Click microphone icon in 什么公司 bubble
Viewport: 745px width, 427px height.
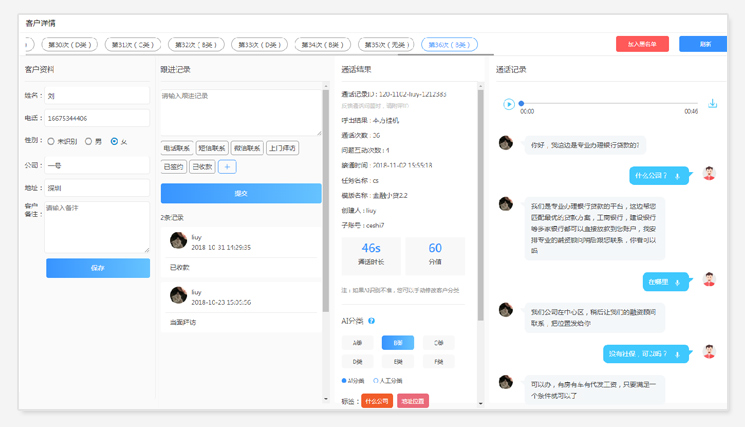coord(677,176)
